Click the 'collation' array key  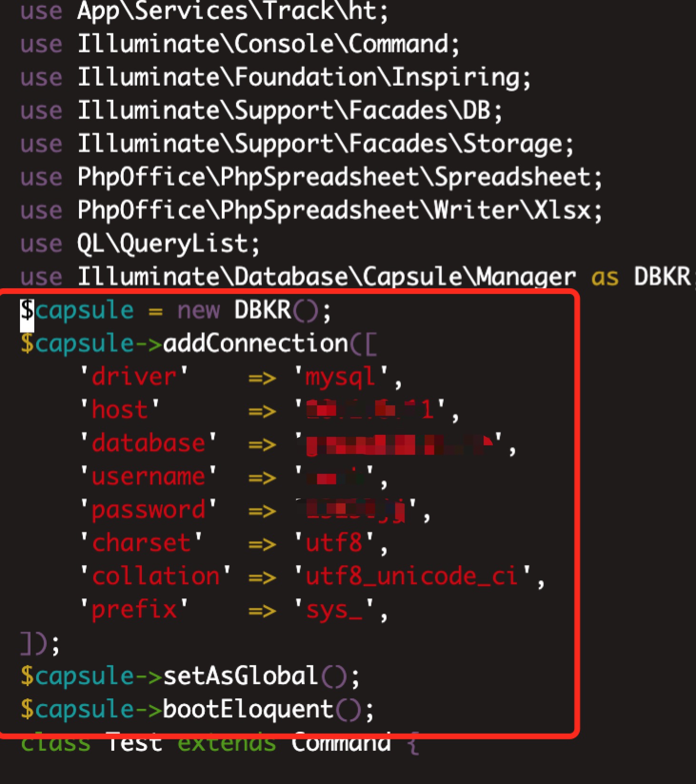[155, 577]
